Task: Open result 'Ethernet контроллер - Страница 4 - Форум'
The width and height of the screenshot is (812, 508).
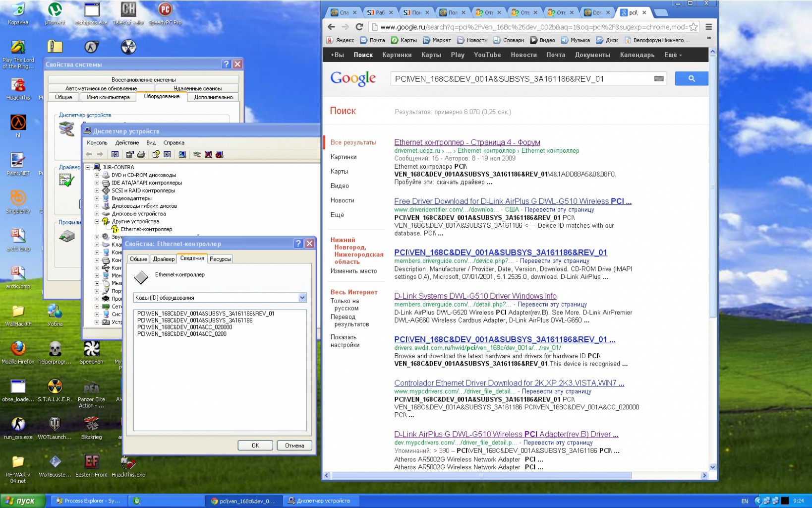Action: tap(467, 142)
